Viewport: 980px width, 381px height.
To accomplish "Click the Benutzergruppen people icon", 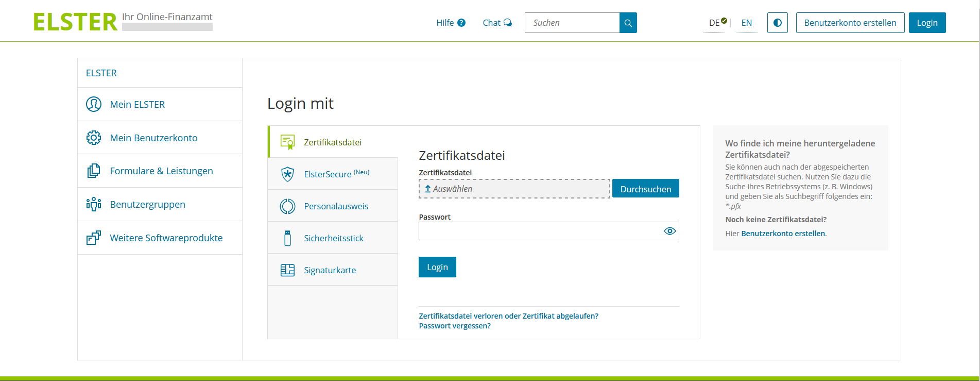I will pos(94,204).
